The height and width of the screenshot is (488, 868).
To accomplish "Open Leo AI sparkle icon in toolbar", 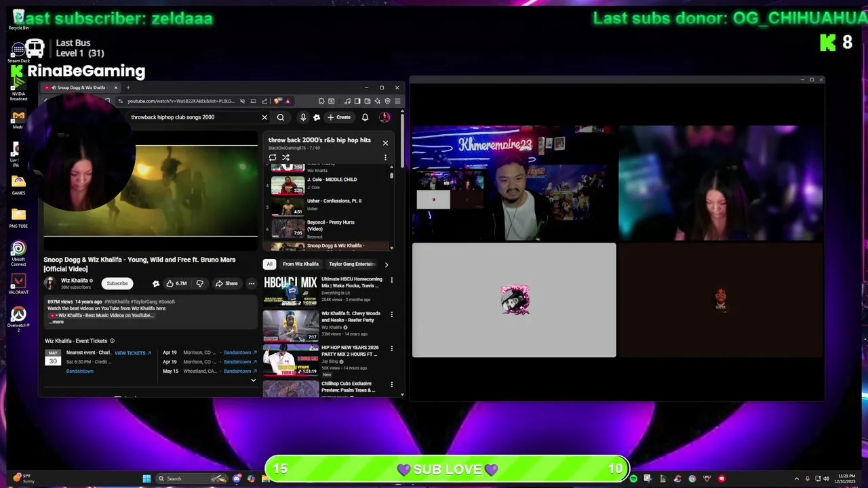I will [x=378, y=101].
